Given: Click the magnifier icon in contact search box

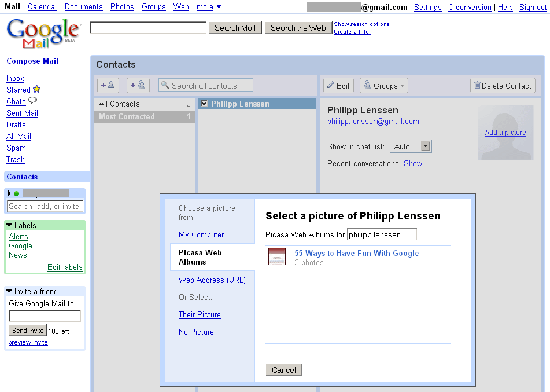Looking at the screenshot, I should click(165, 85).
